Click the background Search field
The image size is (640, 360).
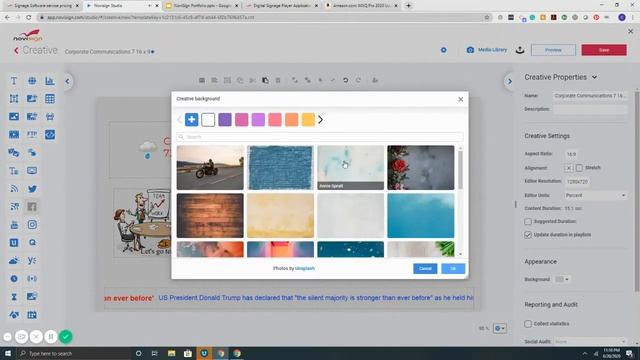(x=320, y=137)
